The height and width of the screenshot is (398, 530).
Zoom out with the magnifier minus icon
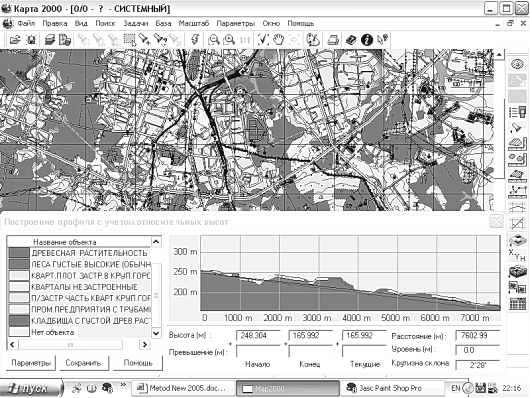pos(214,40)
